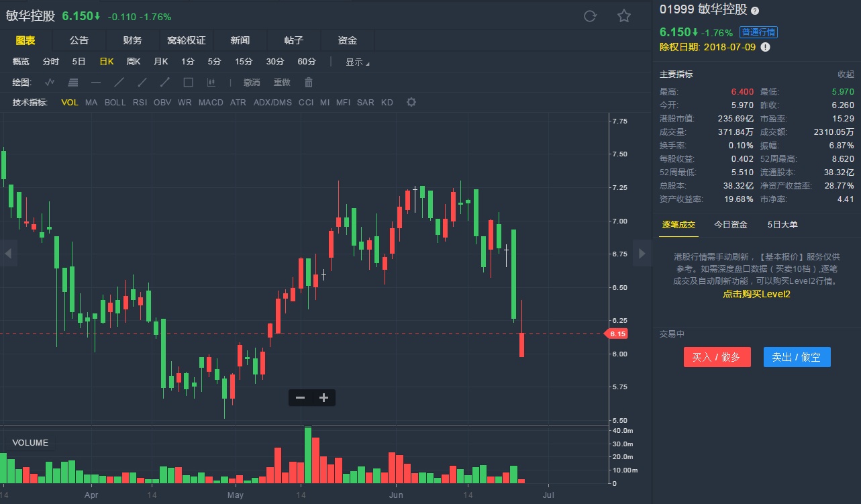
Task: Select the zigzag wave drawing tool
Action: [x=50, y=83]
